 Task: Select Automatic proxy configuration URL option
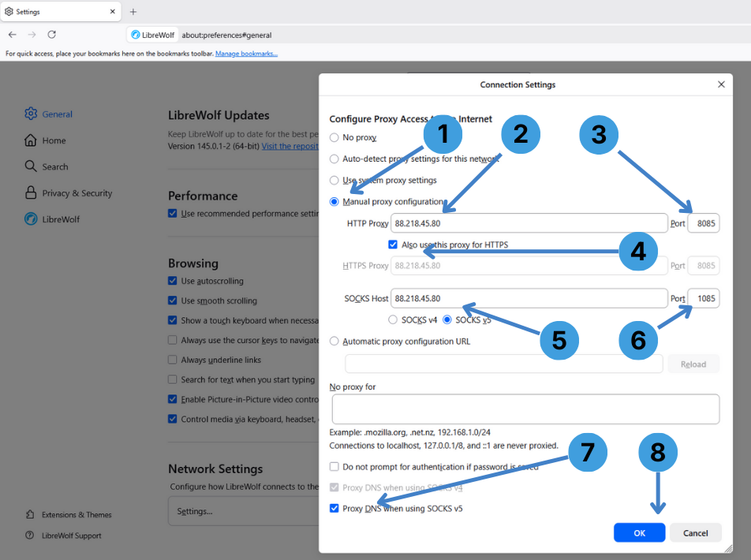[x=334, y=341]
